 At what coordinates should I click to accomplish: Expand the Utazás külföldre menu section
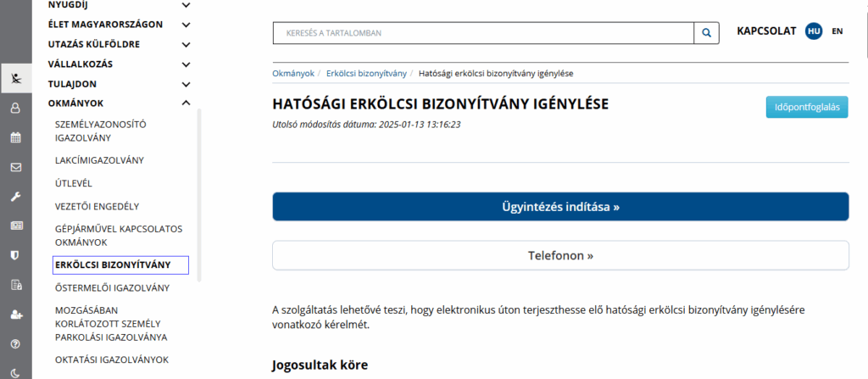click(x=186, y=44)
